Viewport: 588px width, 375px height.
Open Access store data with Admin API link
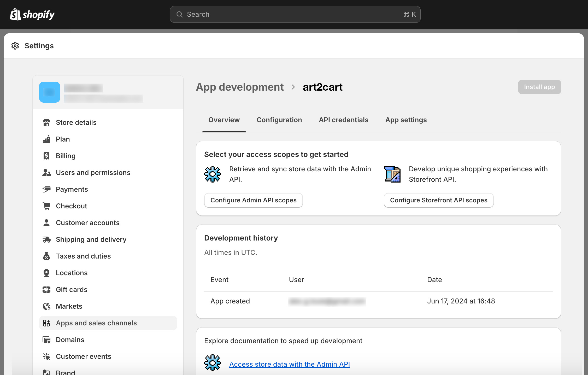(x=289, y=364)
